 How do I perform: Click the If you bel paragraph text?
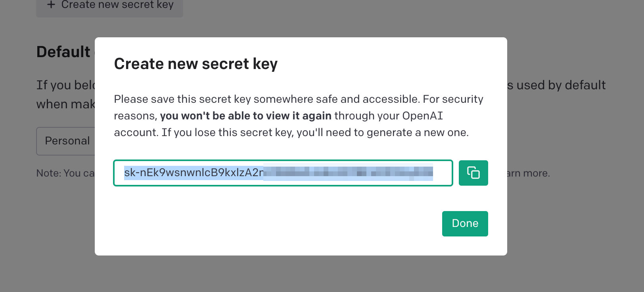pyautogui.click(x=66, y=85)
